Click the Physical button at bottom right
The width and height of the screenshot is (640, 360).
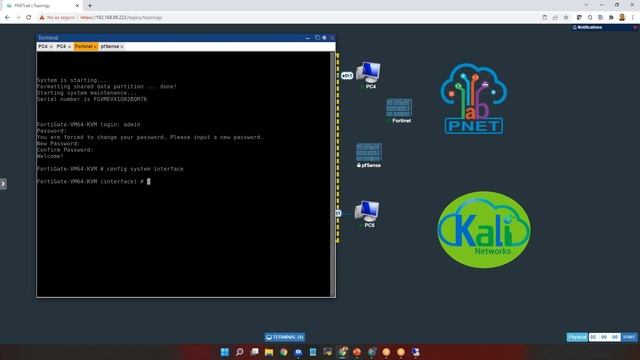click(x=577, y=337)
